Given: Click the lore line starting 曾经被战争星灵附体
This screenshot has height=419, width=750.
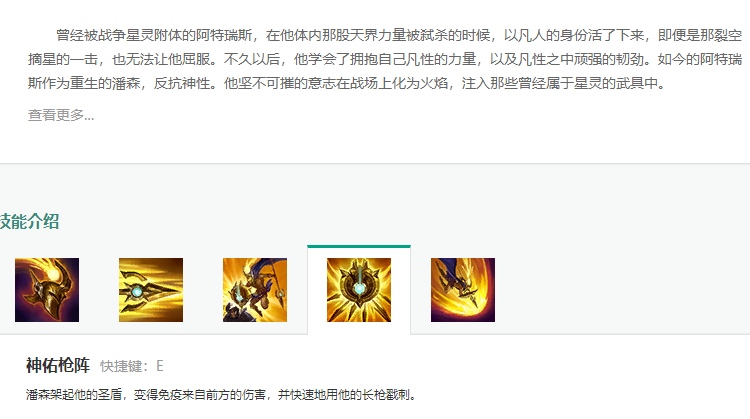Looking at the screenshot, I should [399, 35].
